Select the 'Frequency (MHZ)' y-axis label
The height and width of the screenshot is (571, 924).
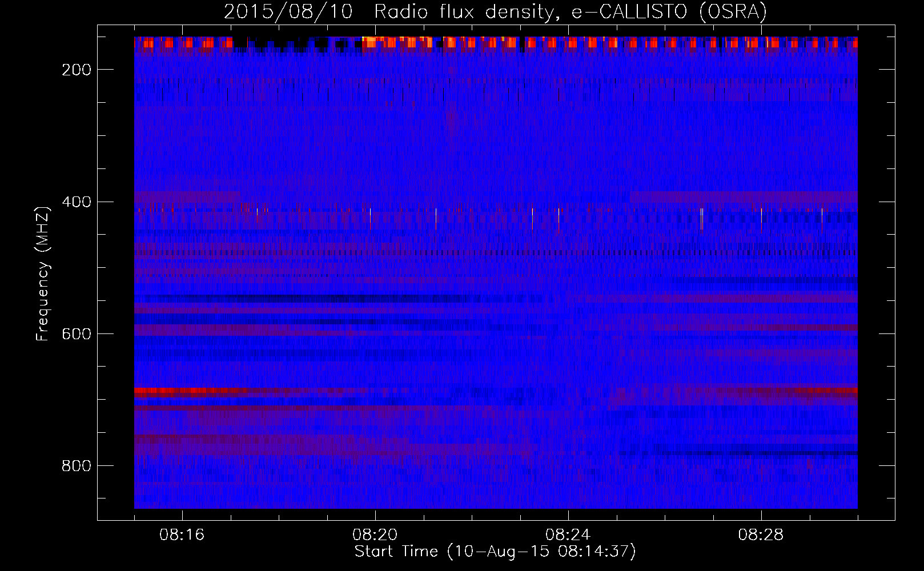[x=43, y=274]
